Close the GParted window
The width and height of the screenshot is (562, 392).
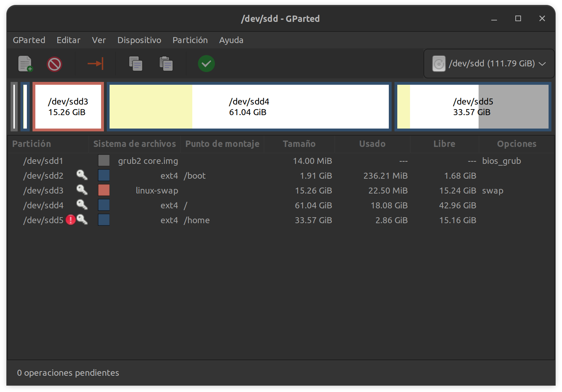click(542, 19)
